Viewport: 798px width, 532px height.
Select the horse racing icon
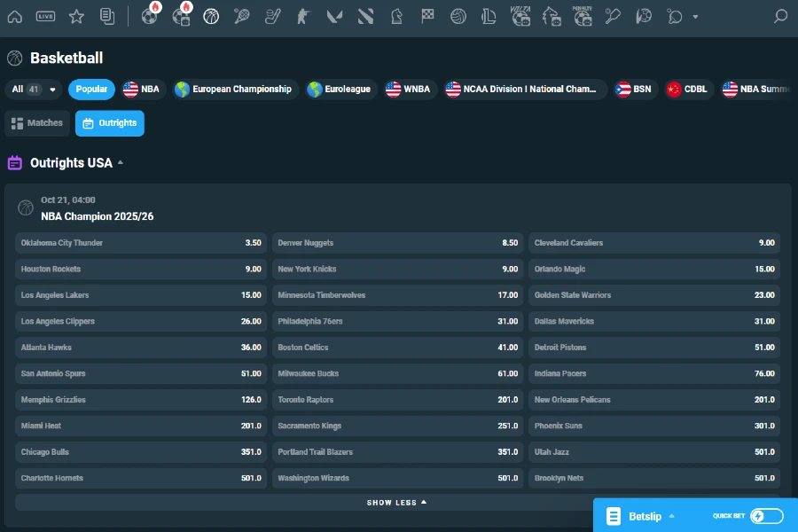(552, 16)
